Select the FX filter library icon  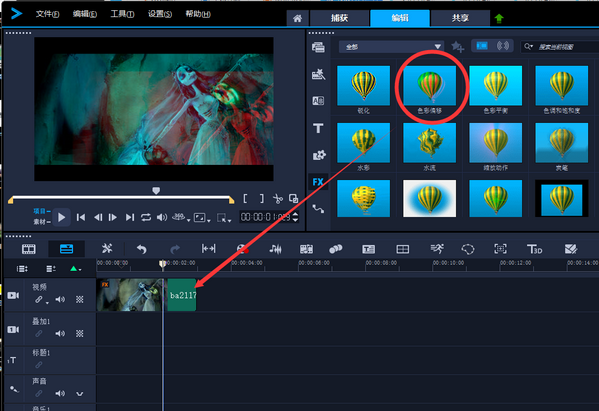click(x=318, y=182)
